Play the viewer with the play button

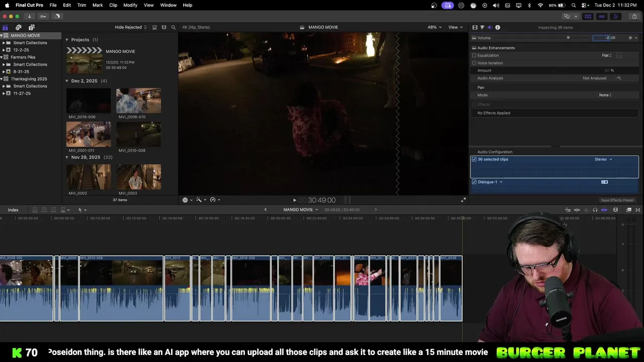(x=295, y=200)
